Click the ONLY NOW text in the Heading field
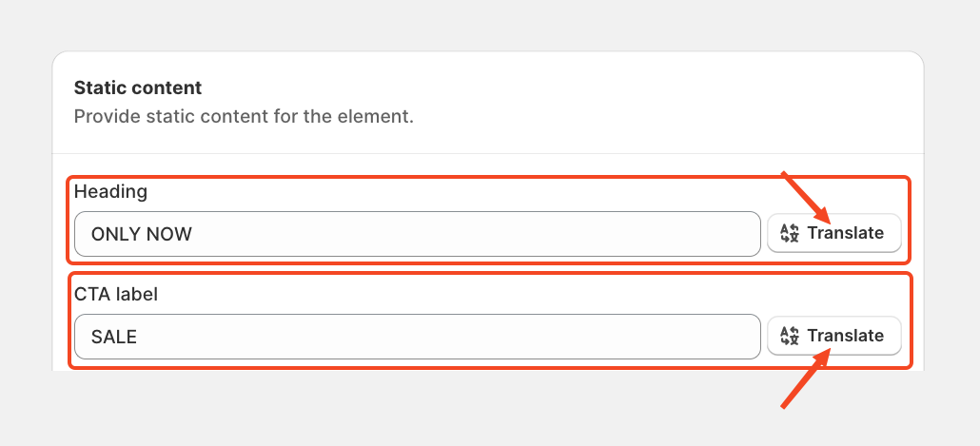The image size is (980, 446). point(141,234)
